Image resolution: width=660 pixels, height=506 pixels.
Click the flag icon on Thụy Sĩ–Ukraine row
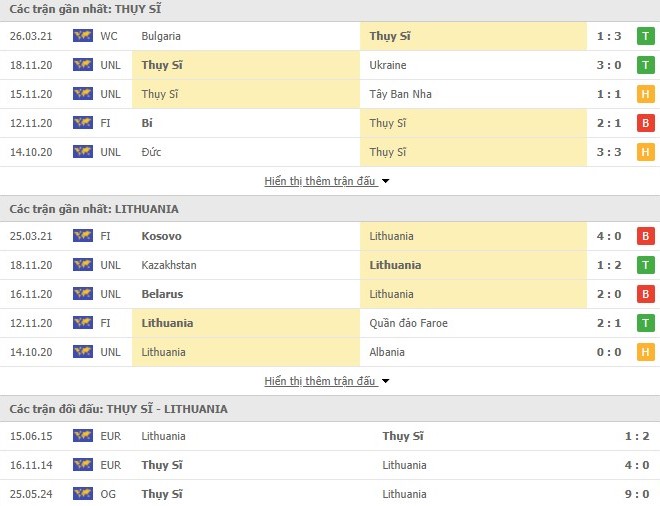click(x=82, y=65)
